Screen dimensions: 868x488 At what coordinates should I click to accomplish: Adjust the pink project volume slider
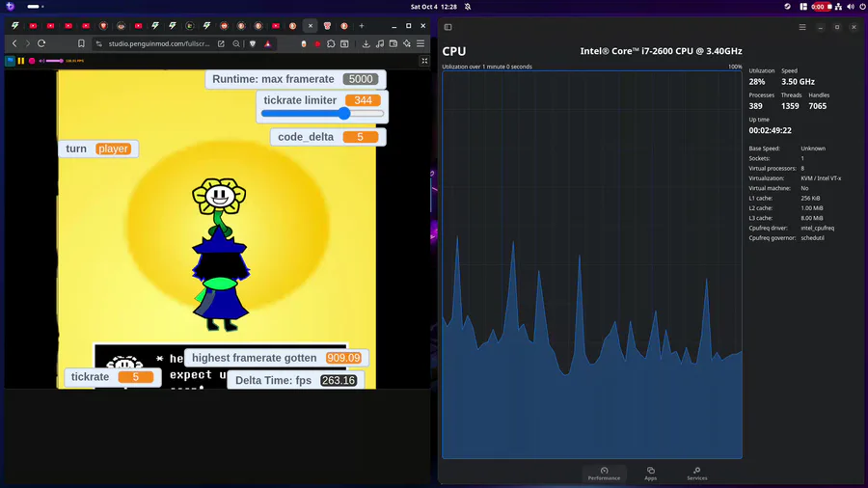pyautogui.click(x=54, y=61)
